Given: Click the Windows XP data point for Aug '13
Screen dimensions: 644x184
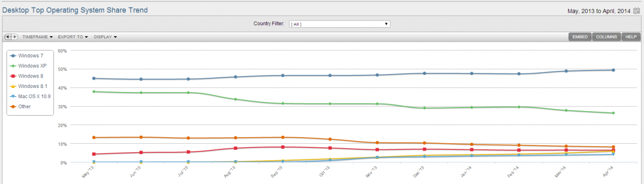Looking at the screenshot, I should pos(235,99).
